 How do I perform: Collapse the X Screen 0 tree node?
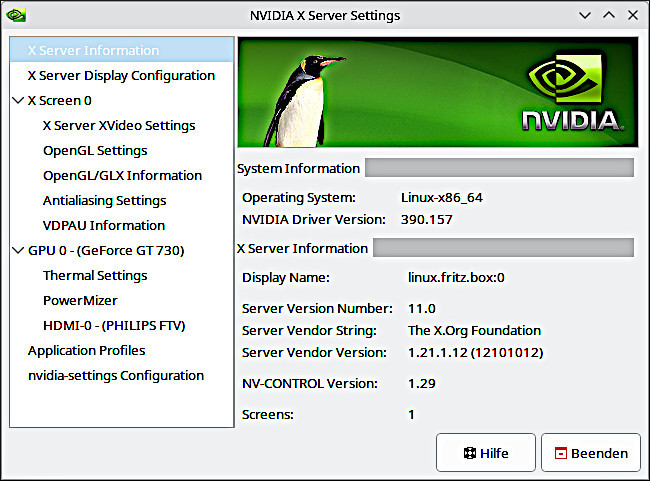pos(19,101)
